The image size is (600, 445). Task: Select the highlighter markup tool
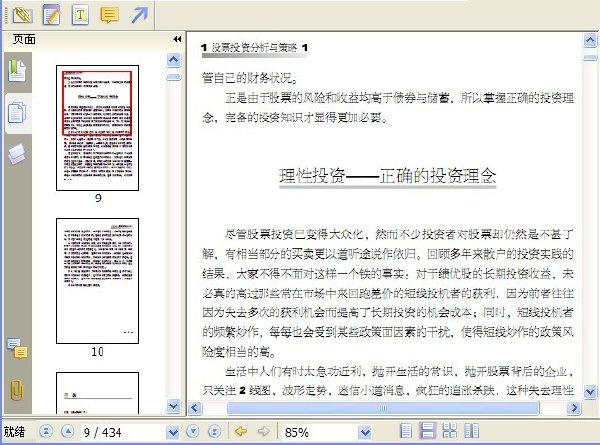22,15
